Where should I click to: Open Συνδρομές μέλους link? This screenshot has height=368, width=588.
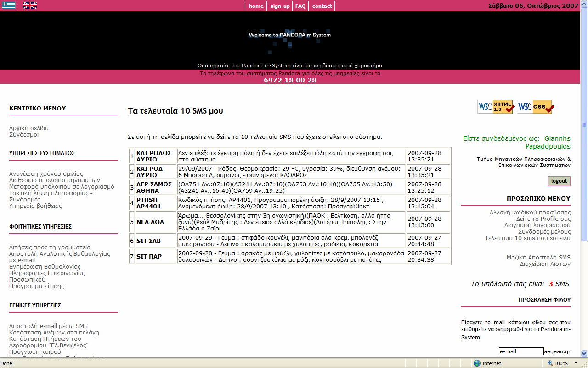pos(544,231)
